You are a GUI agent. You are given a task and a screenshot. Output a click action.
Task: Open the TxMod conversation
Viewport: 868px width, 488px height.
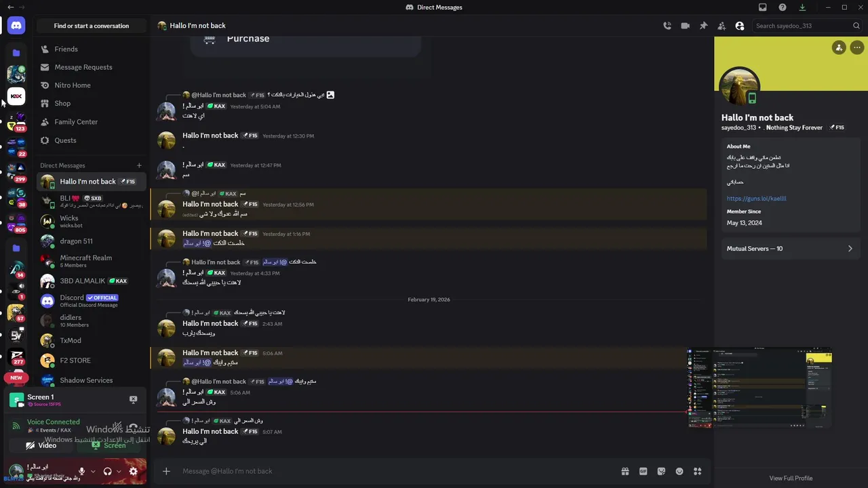[91, 340]
